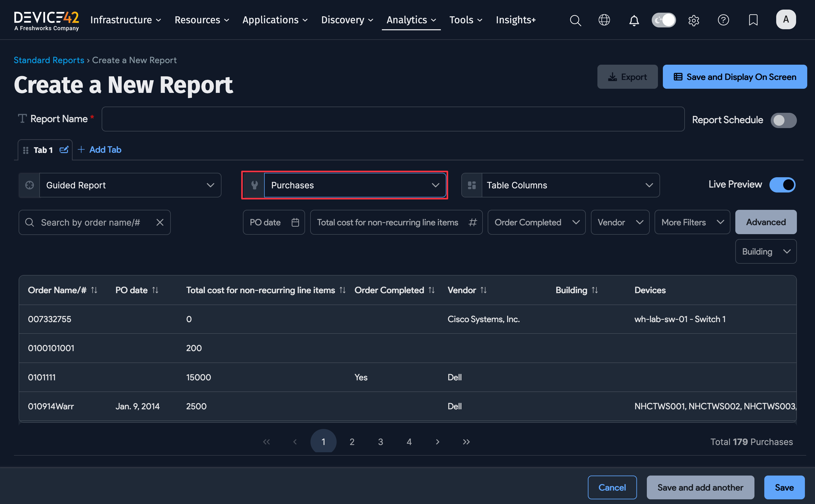
Task: Switch the dark mode theme toggle
Action: coord(663,20)
